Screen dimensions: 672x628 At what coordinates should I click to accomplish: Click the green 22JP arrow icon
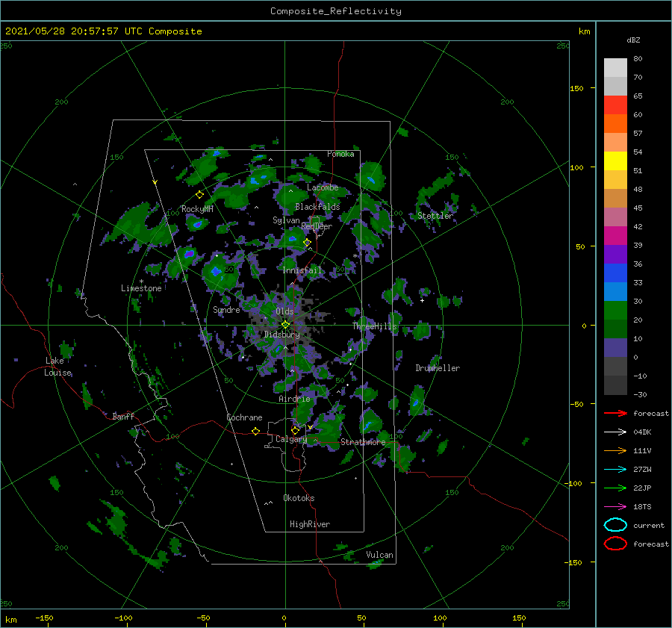(615, 488)
